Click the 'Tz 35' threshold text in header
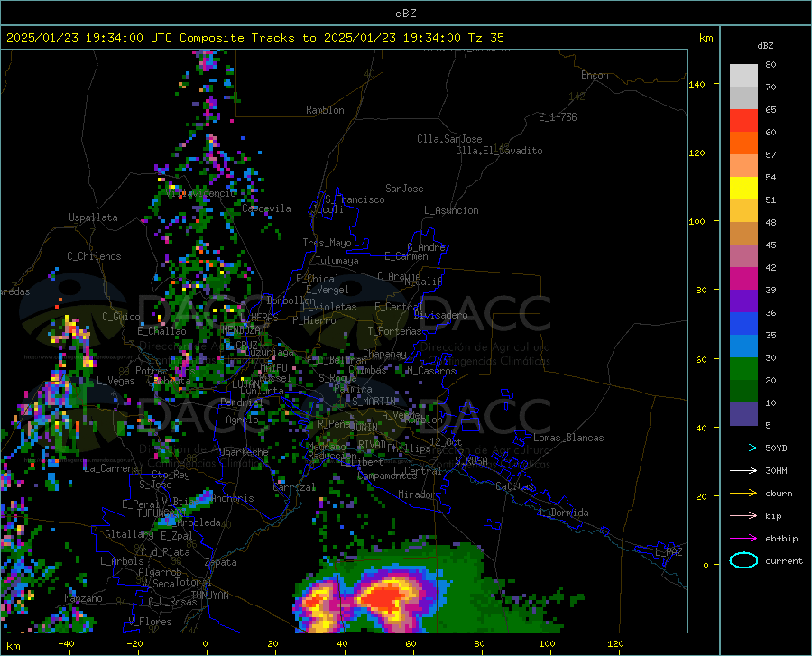The height and width of the screenshot is (656, 812). tap(485, 38)
